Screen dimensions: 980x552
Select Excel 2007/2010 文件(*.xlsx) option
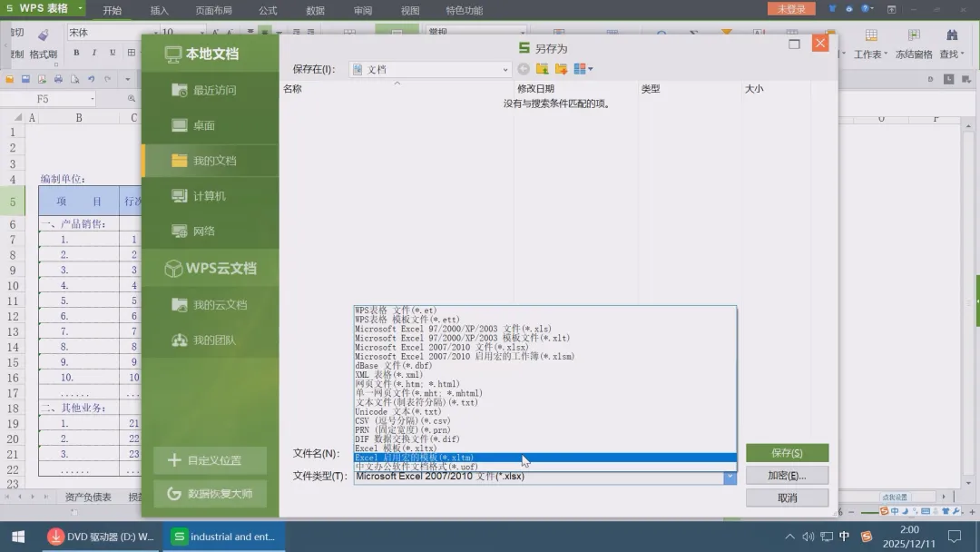[545, 347]
